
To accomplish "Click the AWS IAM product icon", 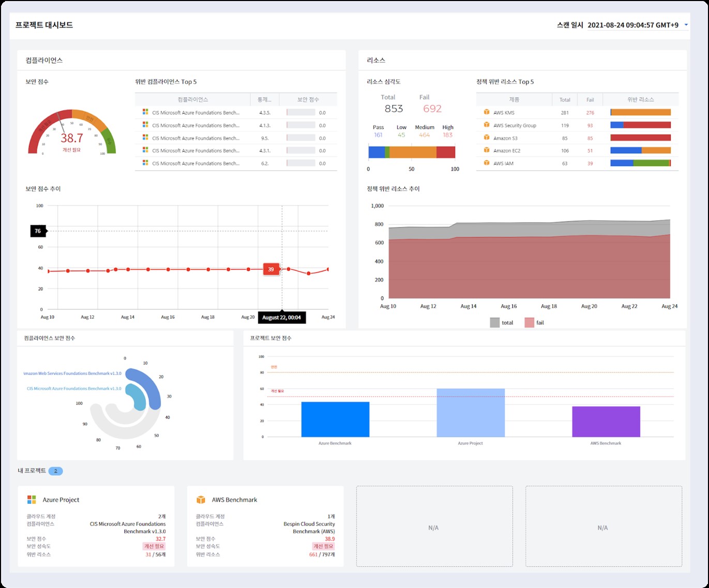I will point(487,163).
